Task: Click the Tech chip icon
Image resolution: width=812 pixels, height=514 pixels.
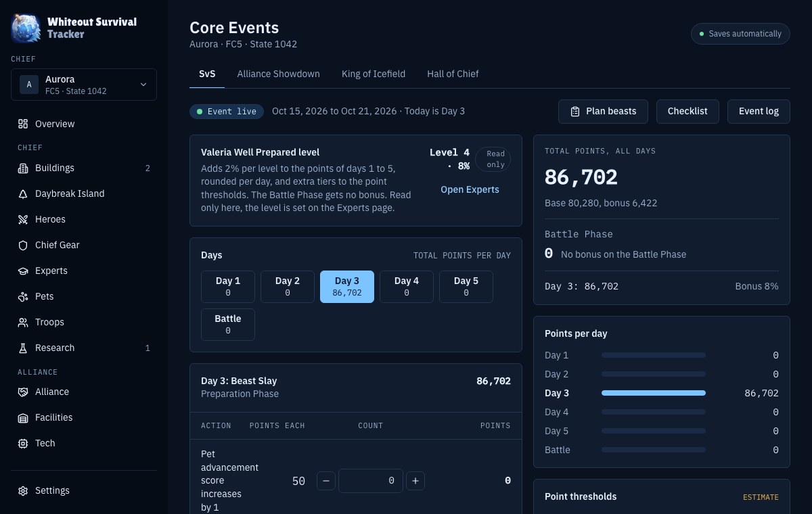Action: tap(23, 443)
